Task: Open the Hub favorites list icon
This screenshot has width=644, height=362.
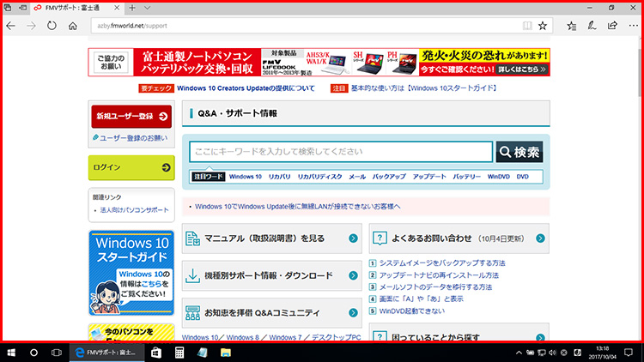Action: (x=568, y=26)
